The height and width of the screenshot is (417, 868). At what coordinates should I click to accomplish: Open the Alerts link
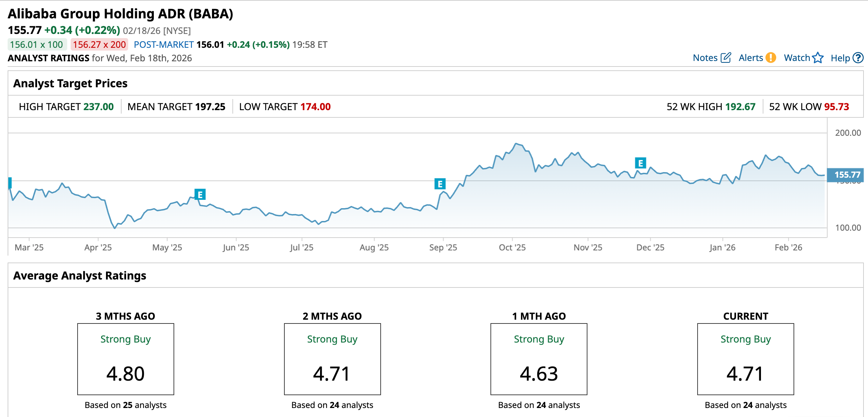pyautogui.click(x=751, y=58)
